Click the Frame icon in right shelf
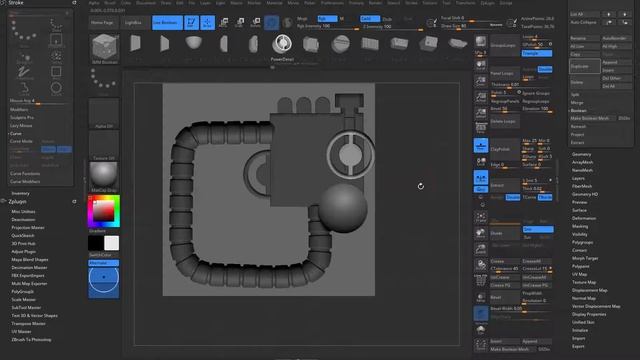 click(x=481, y=217)
